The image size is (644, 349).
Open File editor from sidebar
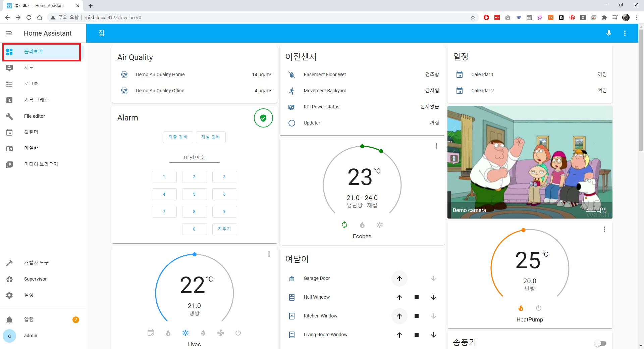click(43, 116)
